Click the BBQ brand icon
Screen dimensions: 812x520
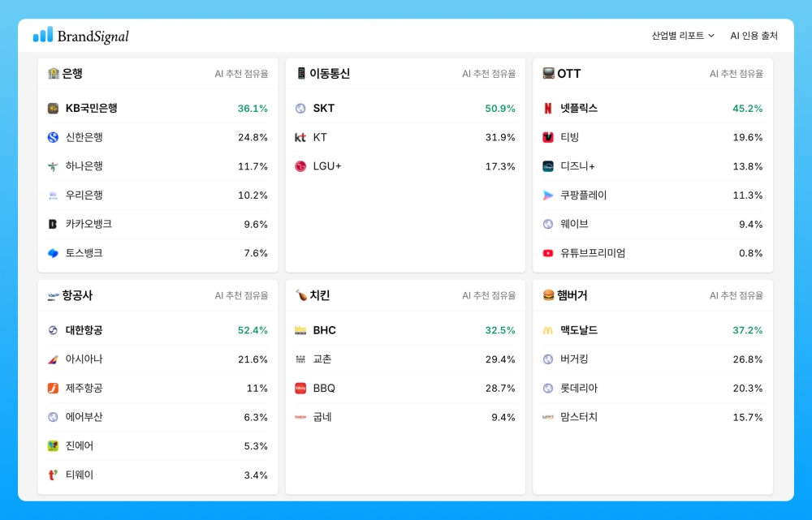pos(300,389)
